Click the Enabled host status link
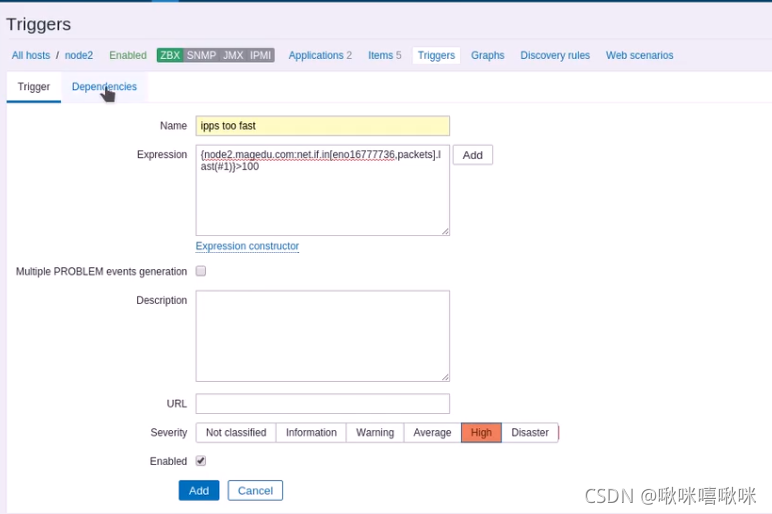772x514 pixels. (128, 55)
